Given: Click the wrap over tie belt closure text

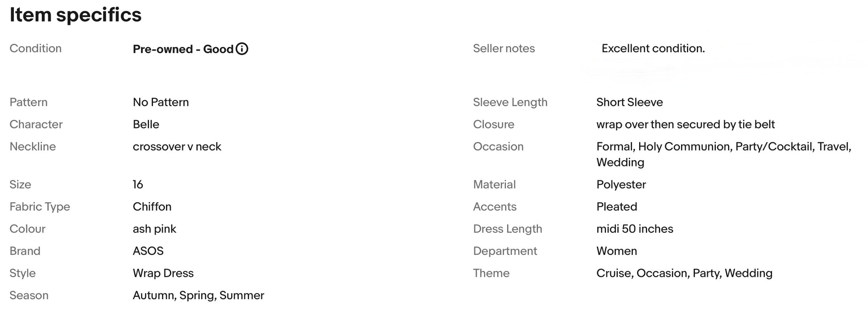Looking at the screenshot, I should pos(686,124).
